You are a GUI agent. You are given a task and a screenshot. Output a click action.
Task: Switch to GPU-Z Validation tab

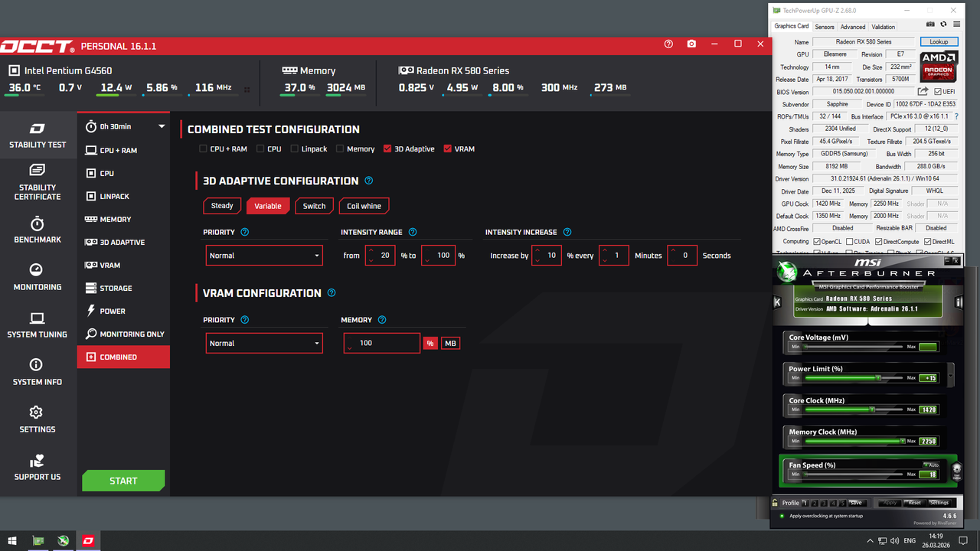pos(884,27)
